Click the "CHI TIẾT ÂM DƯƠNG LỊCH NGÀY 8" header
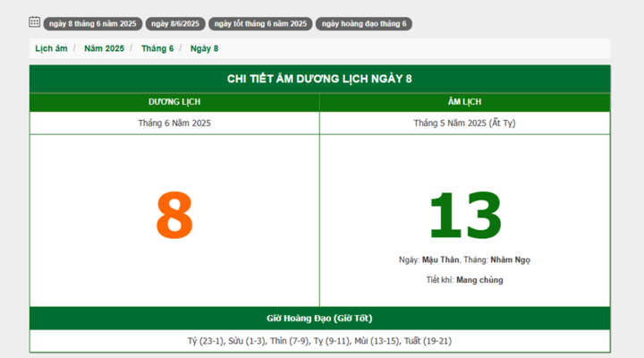 [319, 79]
